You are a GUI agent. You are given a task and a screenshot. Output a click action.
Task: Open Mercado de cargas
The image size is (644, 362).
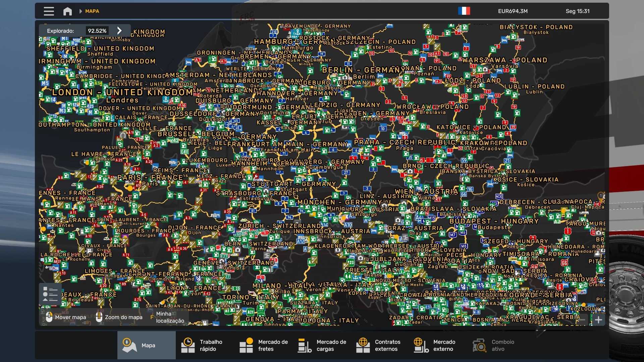tap(322, 345)
